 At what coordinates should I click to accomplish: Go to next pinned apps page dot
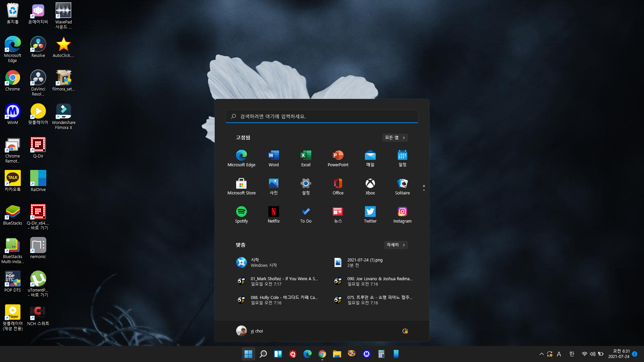click(424, 190)
